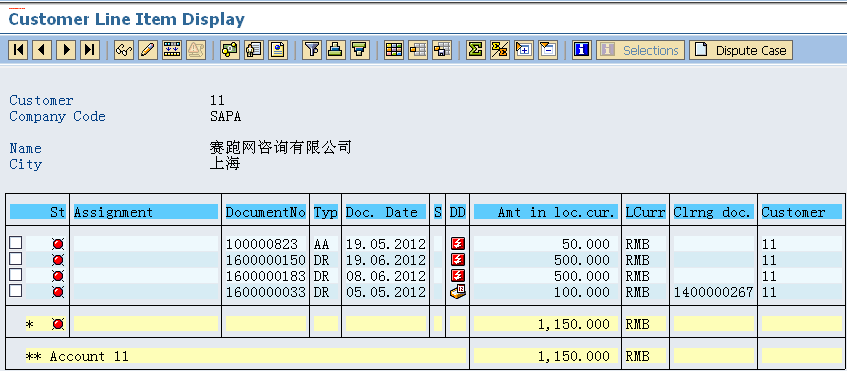Viewport: 847px width, 371px height.
Task: Sort in ascending order icon
Action: 335,50
